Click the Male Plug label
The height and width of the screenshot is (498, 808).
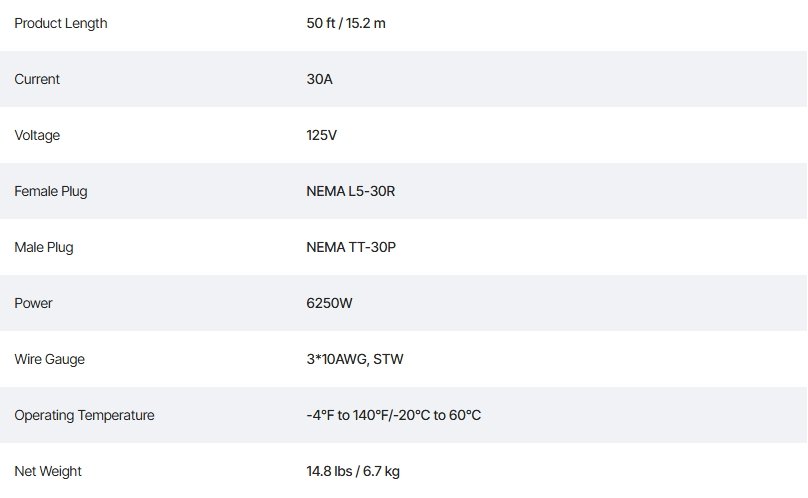tap(44, 247)
